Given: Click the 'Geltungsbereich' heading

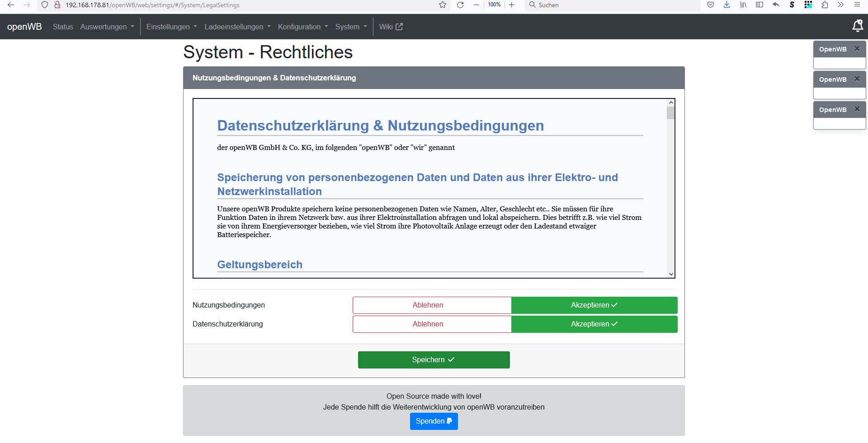Looking at the screenshot, I should 260,265.
